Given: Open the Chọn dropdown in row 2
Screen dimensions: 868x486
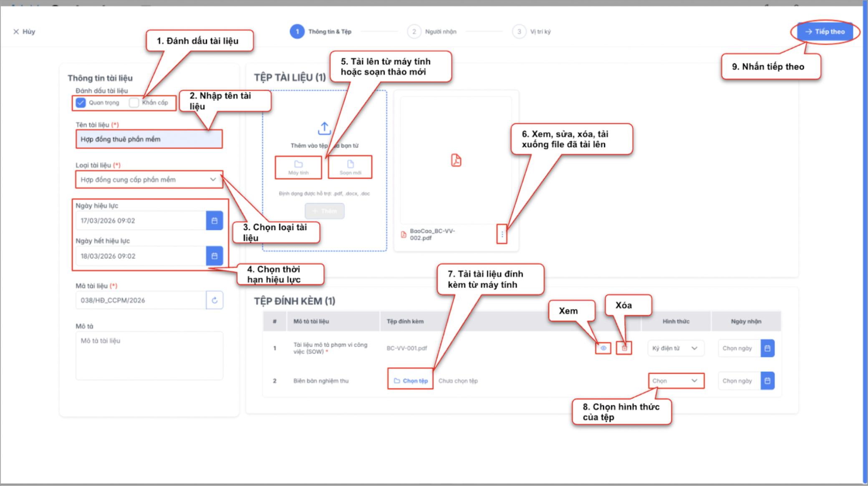Looking at the screenshot, I should pyautogui.click(x=676, y=381).
